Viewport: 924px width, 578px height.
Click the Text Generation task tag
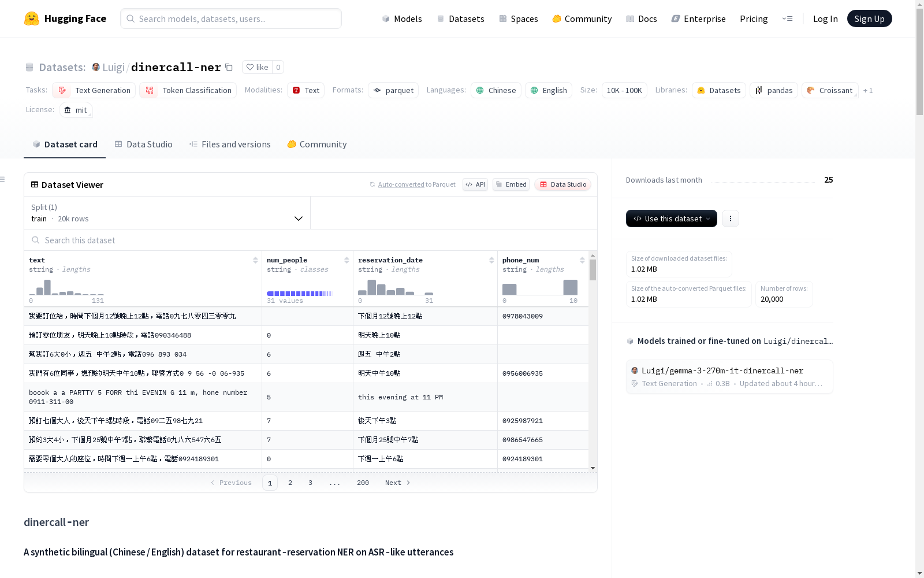point(94,90)
